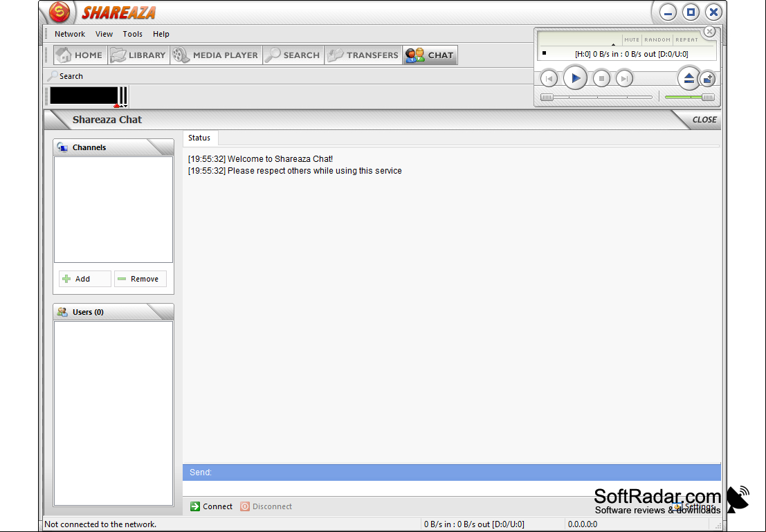Connect to the chat server
The width and height of the screenshot is (766, 532).
[x=212, y=506]
